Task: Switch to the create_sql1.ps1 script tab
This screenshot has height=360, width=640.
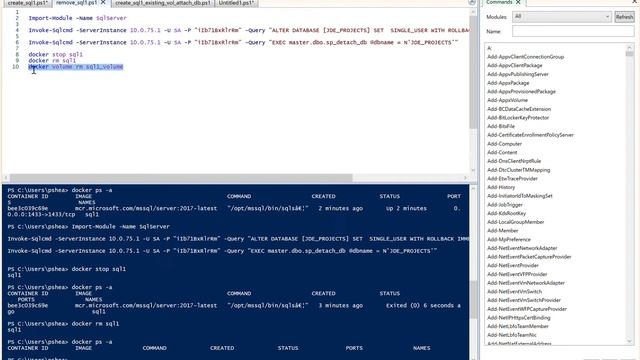Action: pos(27,3)
